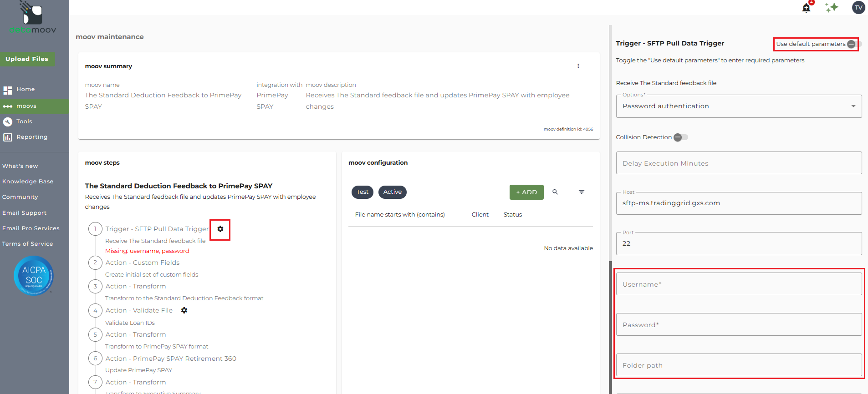Open the notifications bell
The width and height of the screenshot is (868, 394).
[x=806, y=8]
